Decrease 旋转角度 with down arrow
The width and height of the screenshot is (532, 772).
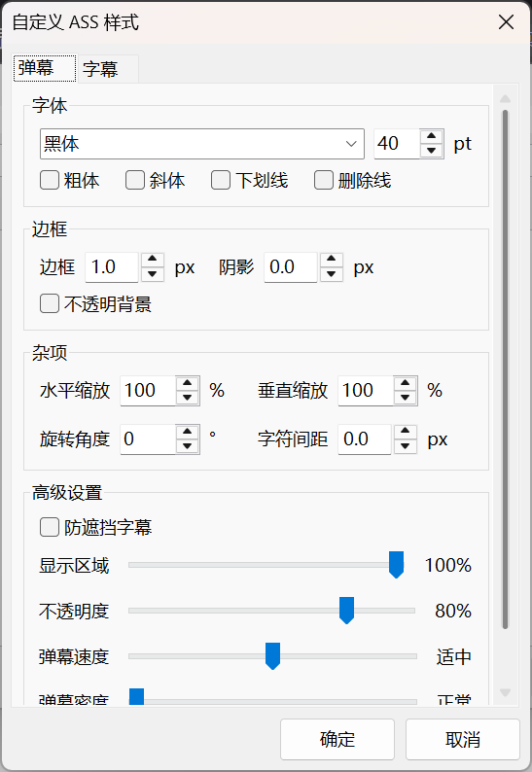click(187, 446)
